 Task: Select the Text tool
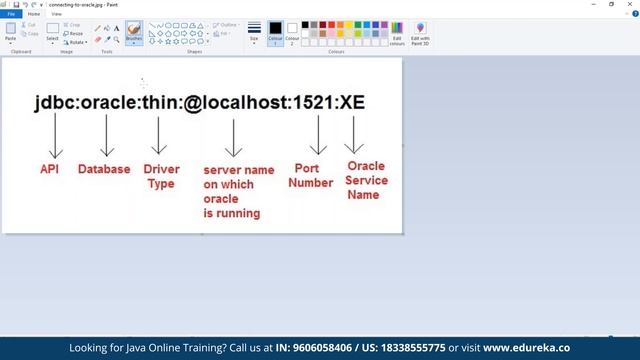point(116,29)
